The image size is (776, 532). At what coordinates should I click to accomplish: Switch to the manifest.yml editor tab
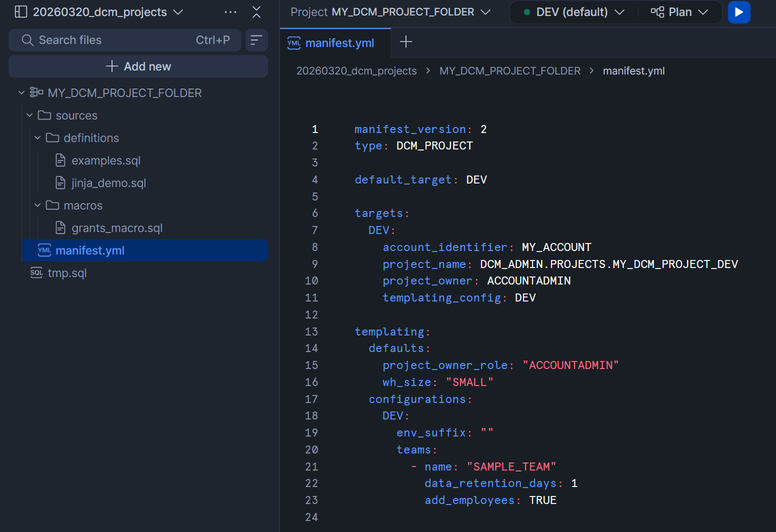(x=338, y=43)
